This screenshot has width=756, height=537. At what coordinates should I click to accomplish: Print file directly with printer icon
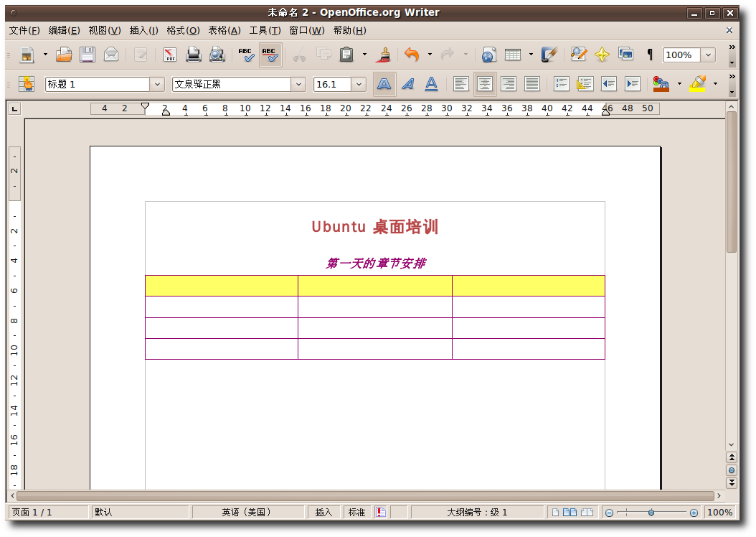tap(194, 55)
